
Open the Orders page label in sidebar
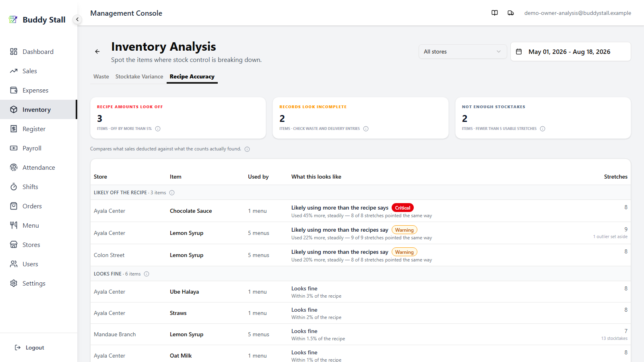[32, 206]
